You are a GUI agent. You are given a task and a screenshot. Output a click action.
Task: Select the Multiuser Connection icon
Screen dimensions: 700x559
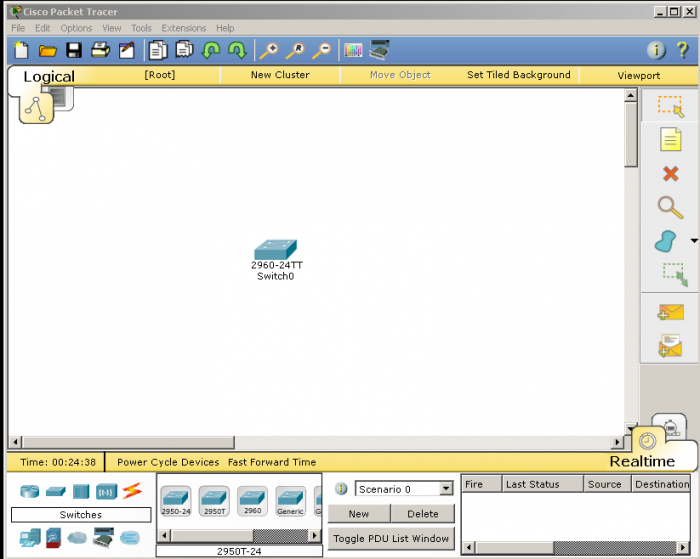tap(129, 538)
